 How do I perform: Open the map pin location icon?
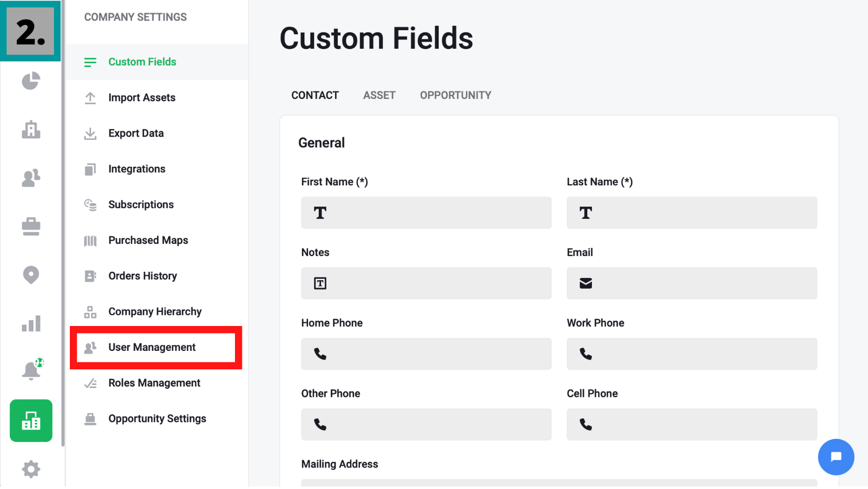pyautogui.click(x=31, y=275)
